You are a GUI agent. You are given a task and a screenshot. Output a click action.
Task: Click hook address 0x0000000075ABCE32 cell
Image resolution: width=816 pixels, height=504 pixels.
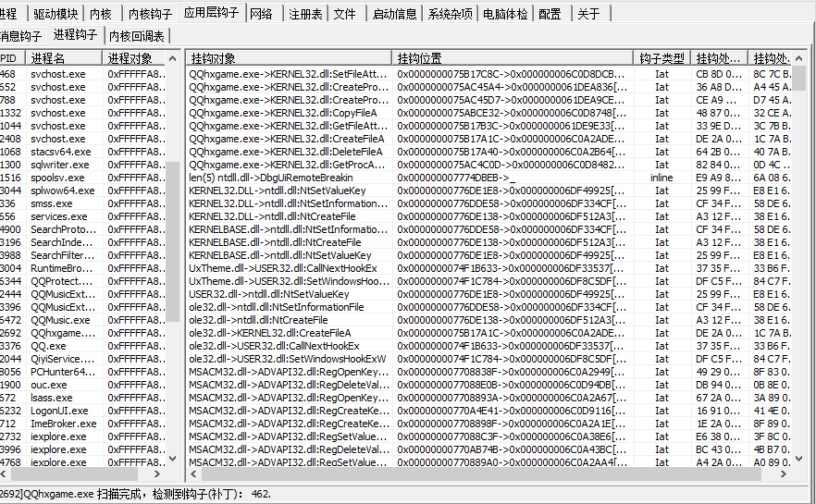(x=513, y=113)
